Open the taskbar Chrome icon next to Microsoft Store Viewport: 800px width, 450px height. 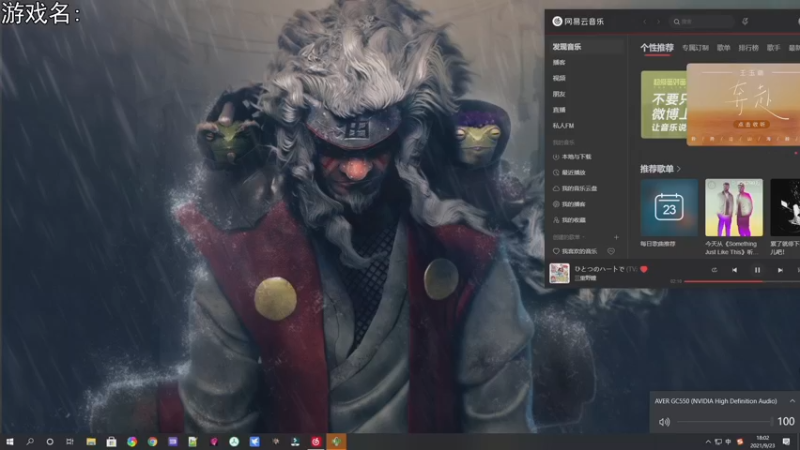coord(132,442)
